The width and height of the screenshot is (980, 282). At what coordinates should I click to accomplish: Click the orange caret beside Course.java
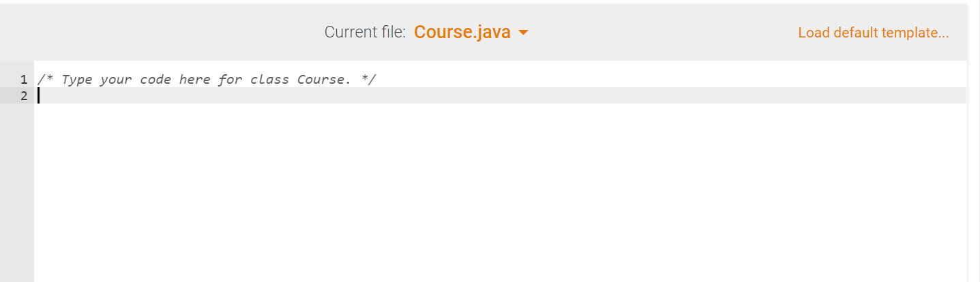pyautogui.click(x=523, y=33)
